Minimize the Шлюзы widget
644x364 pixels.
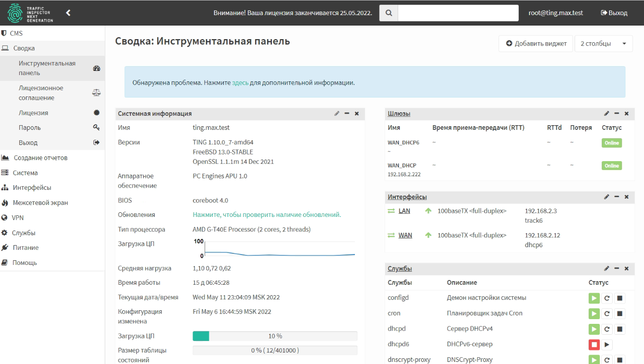point(616,113)
